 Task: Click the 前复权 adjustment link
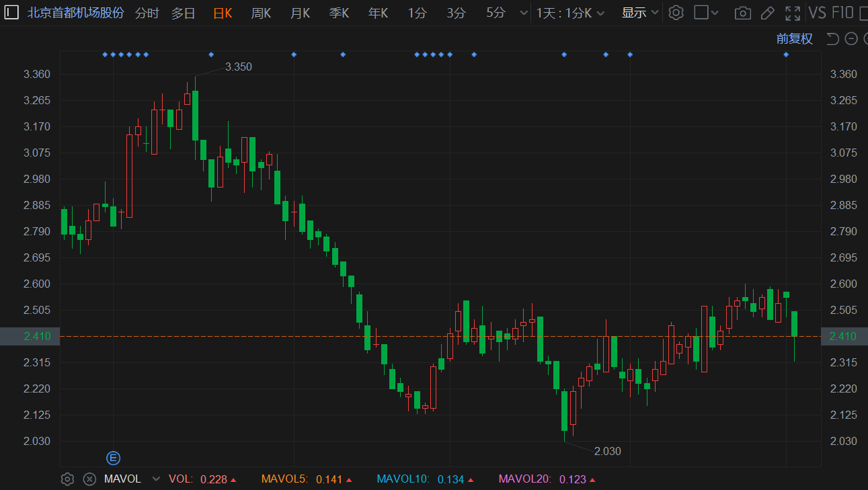[794, 39]
